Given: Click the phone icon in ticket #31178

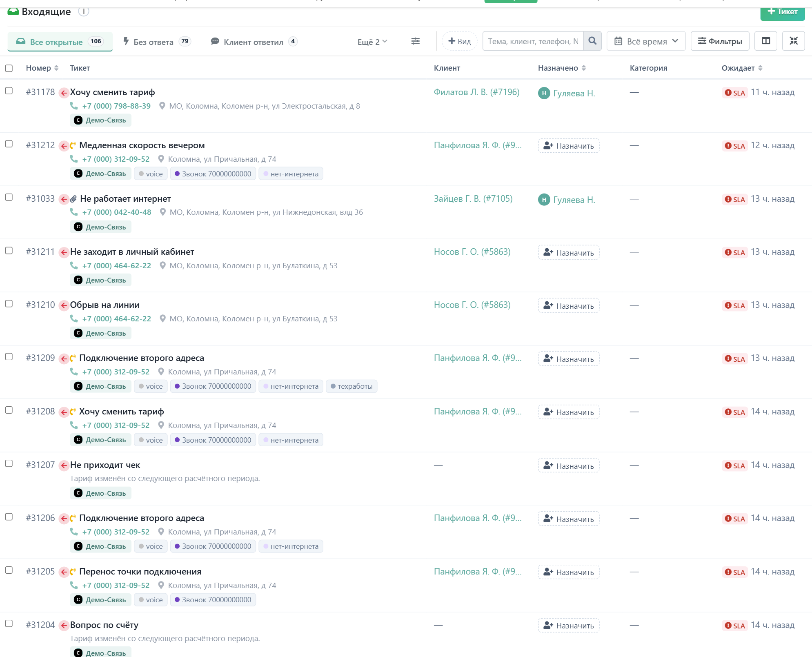Looking at the screenshot, I should (x=74, y=106).
